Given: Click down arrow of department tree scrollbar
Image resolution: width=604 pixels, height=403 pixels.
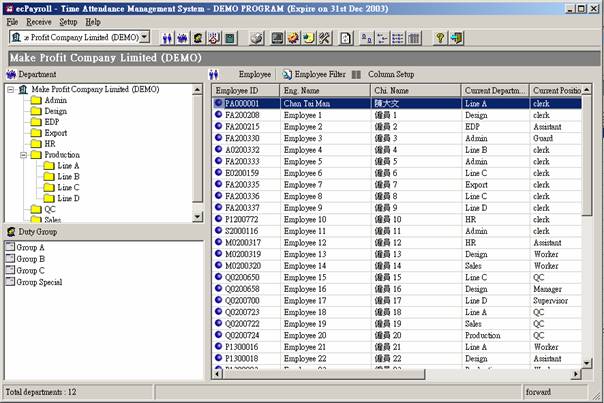Looking at the screenshot, I should pyautogui.click(x=197, y=217).
